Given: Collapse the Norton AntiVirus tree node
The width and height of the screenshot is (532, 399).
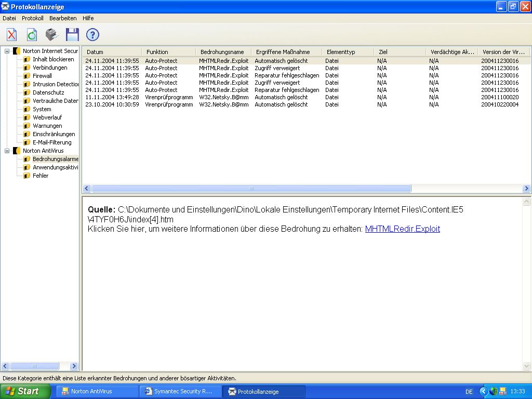Looking at the screenshot, I should pyautogui.click(x=7, y=151).
